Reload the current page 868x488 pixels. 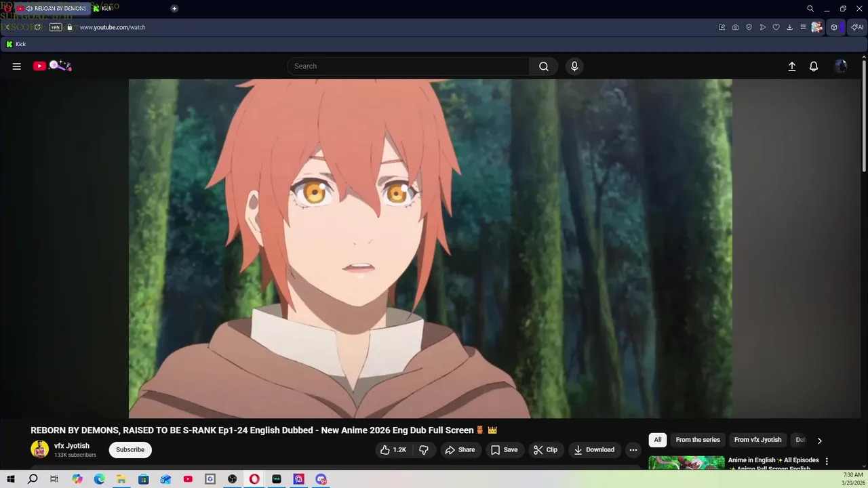tap(37, 27)
